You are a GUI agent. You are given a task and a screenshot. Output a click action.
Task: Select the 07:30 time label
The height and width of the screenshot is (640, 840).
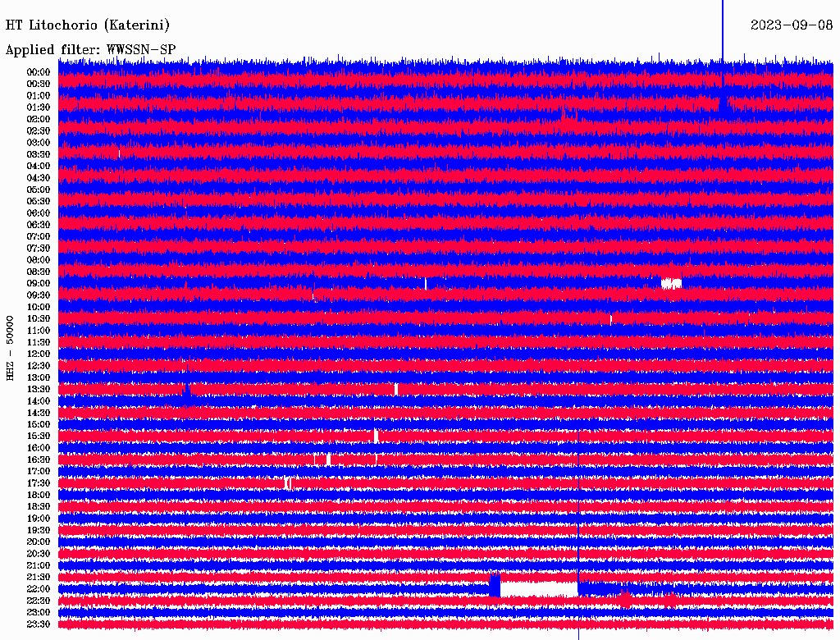39,249
